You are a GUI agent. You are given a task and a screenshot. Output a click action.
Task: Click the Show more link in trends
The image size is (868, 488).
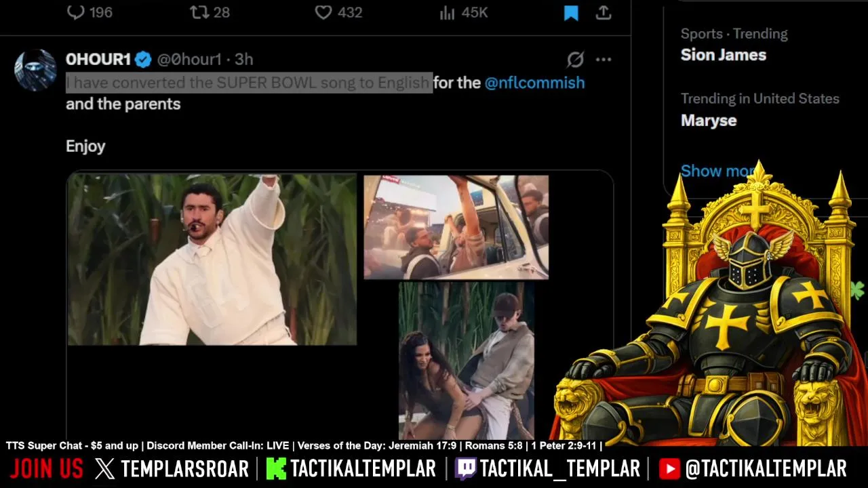click(x=717, y=171)
